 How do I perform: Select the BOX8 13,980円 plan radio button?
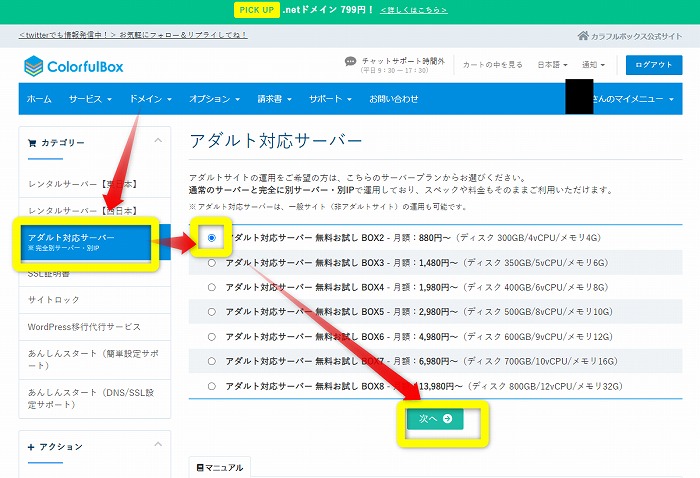(x=211, y=385)
